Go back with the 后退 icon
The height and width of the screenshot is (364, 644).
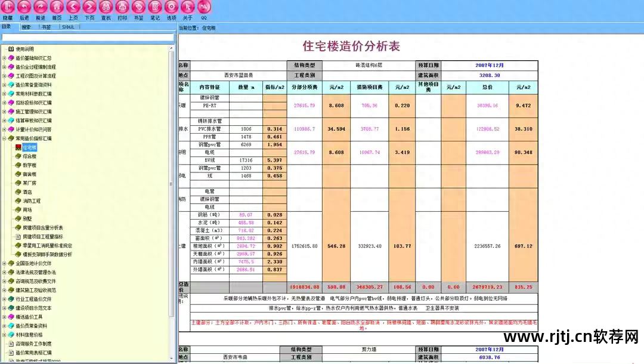[x=24, y=7]
